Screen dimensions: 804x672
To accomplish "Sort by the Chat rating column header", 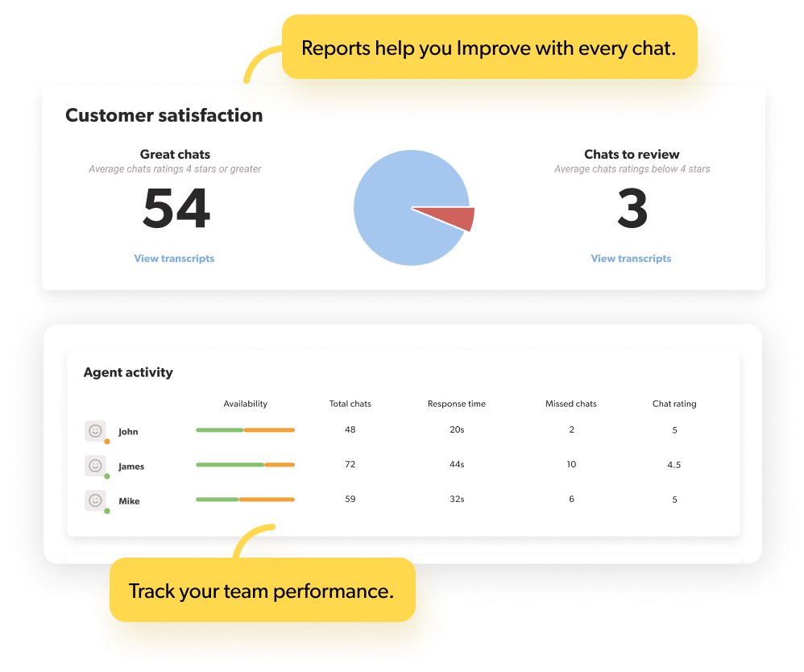I will (674, 404).
